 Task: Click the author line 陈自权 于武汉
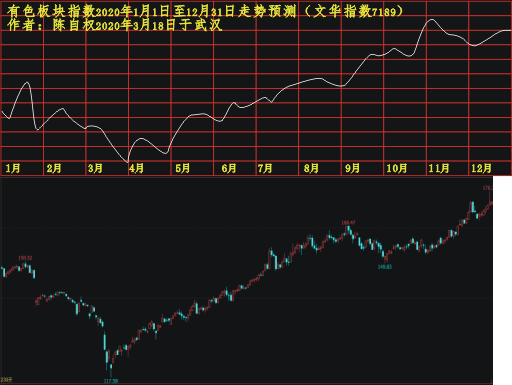click(114, 25)
